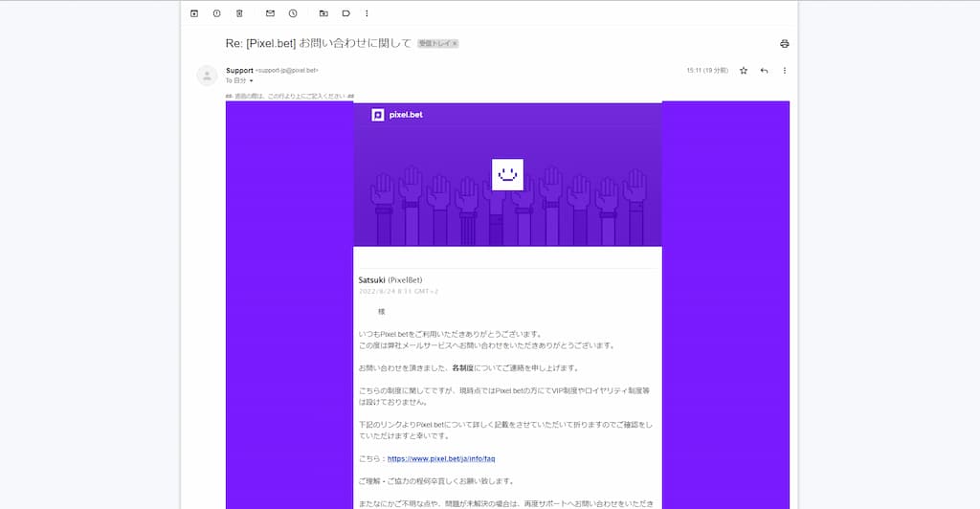Move the email with the folder icon
The image size is (980, 509).
tap(323, 13)
